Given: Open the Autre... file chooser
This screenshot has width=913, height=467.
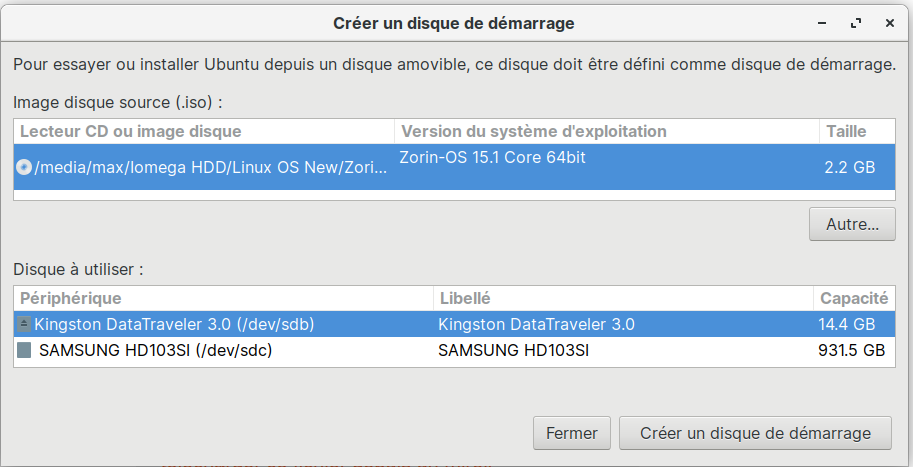Looking at the screenshot, I should 852,225.
